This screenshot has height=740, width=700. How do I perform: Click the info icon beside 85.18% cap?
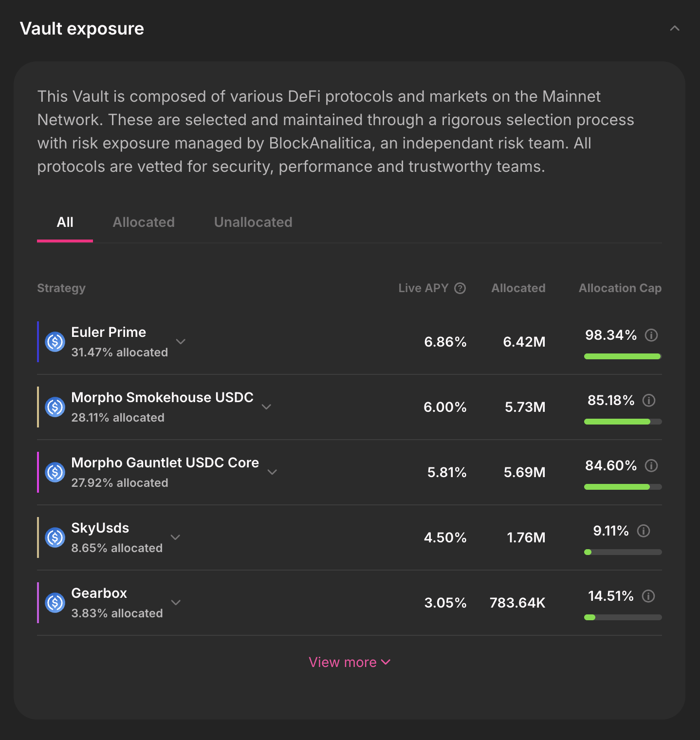click(x=649, y=401)
